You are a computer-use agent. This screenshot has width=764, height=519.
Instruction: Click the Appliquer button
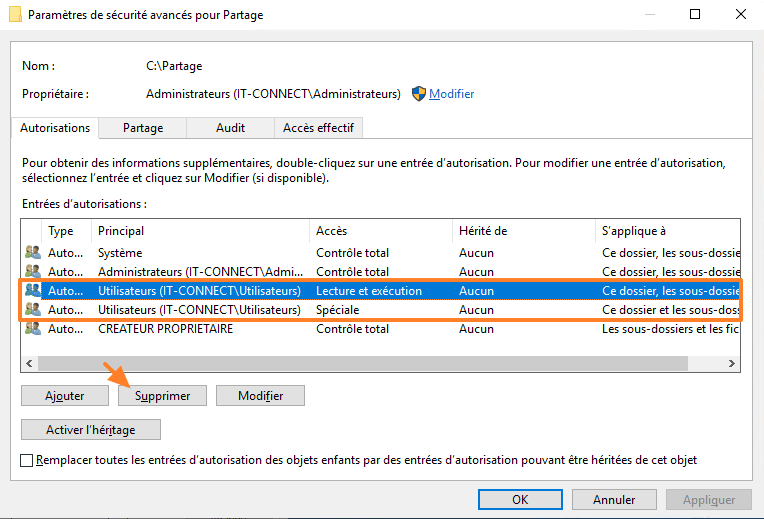(x=709, y=500)
